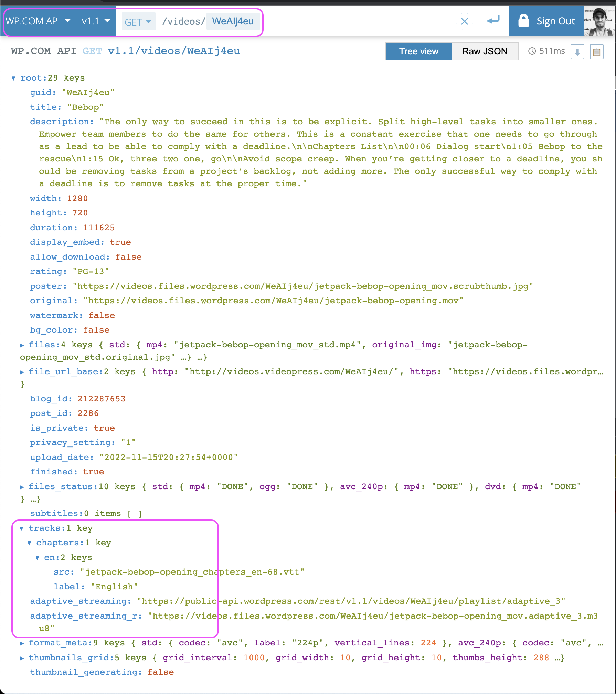The width and height of the screenshot is (616, 694).
Task: Expand the files 4 keys node
Action: point(22,345)
